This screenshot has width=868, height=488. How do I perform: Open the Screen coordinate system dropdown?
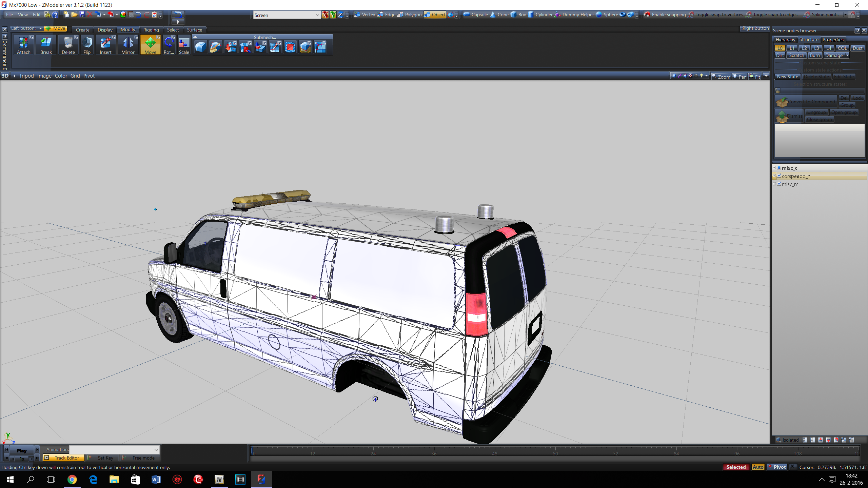317,15
